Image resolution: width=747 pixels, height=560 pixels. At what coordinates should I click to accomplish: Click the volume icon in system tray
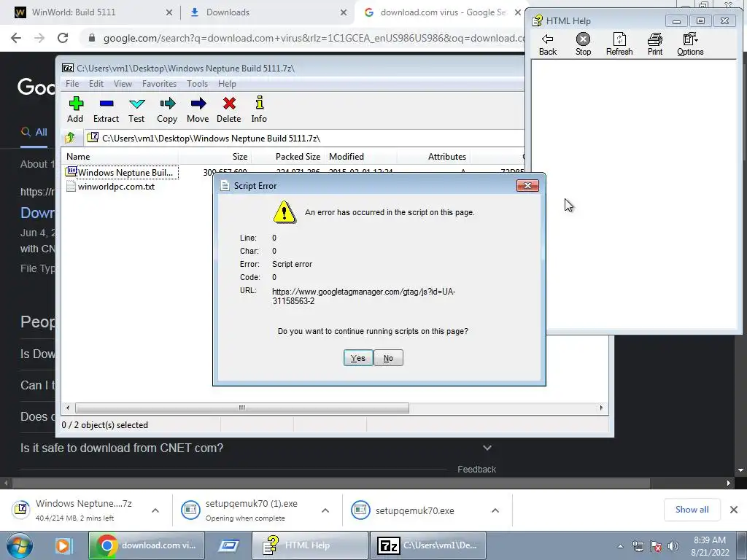(673, 546)
